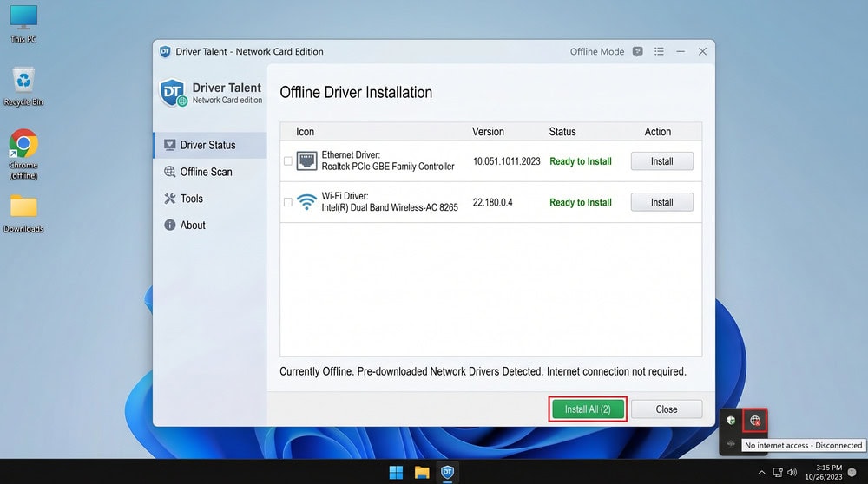868x484 pixels.
Task: Click the Wi-Fi signal icon
Action: (x=306, y=202)
